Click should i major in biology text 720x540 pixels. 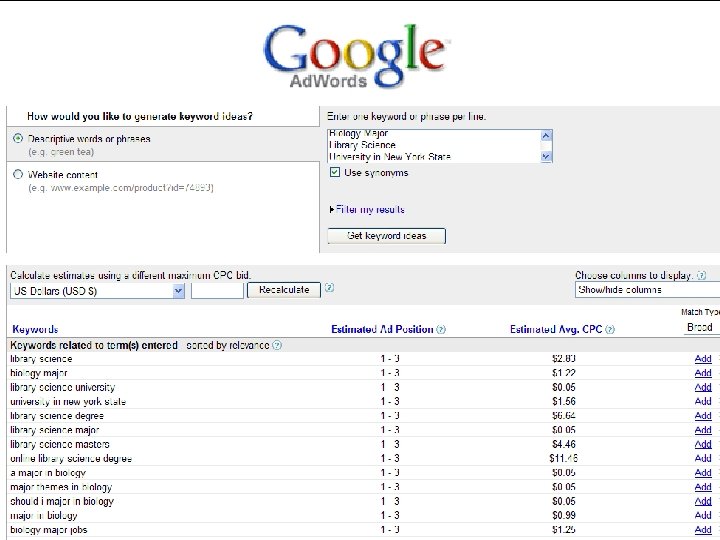tap(62, 501)
